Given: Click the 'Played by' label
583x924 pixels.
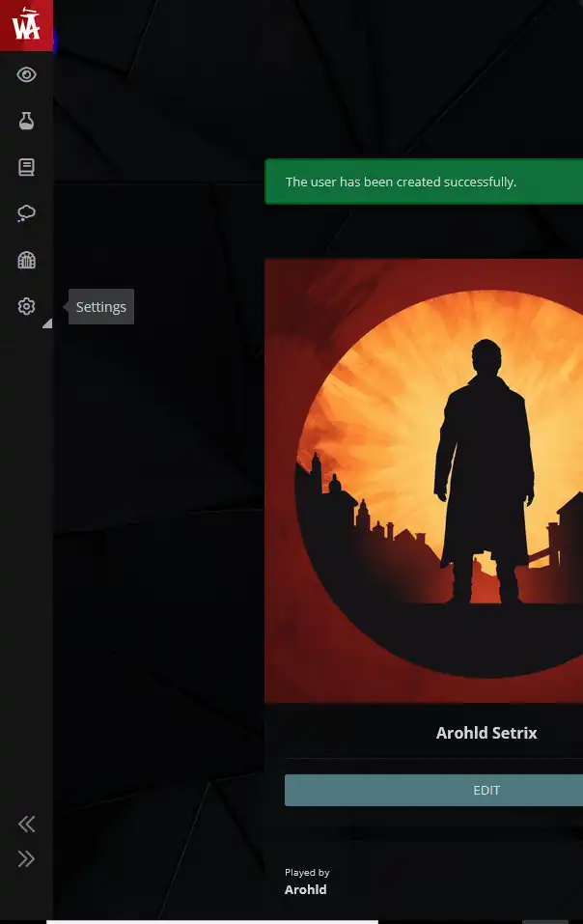Looking at the screenshot, I should [307, 873].
